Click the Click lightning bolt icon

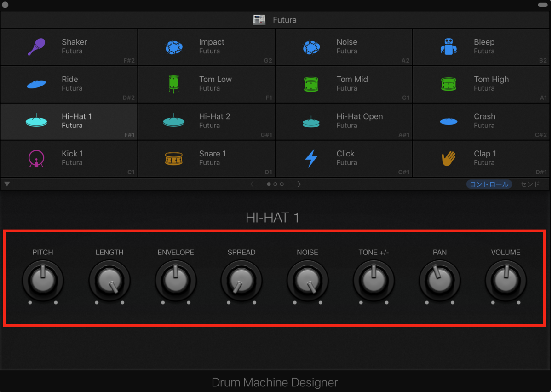coord(311,159)
